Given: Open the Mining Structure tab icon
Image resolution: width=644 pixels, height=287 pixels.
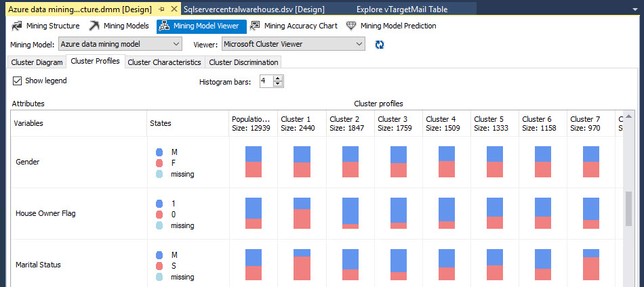Looking at the screenshot, I should [x=17, y=26].
